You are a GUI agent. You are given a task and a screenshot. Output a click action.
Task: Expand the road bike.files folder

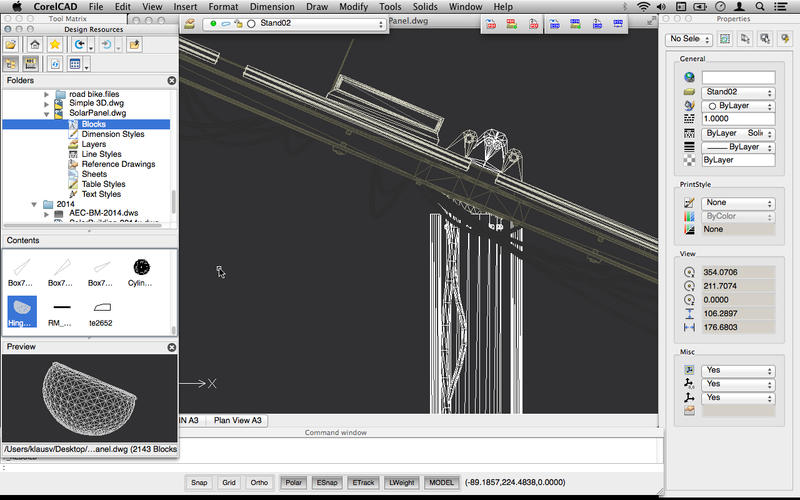coord(47,94)
